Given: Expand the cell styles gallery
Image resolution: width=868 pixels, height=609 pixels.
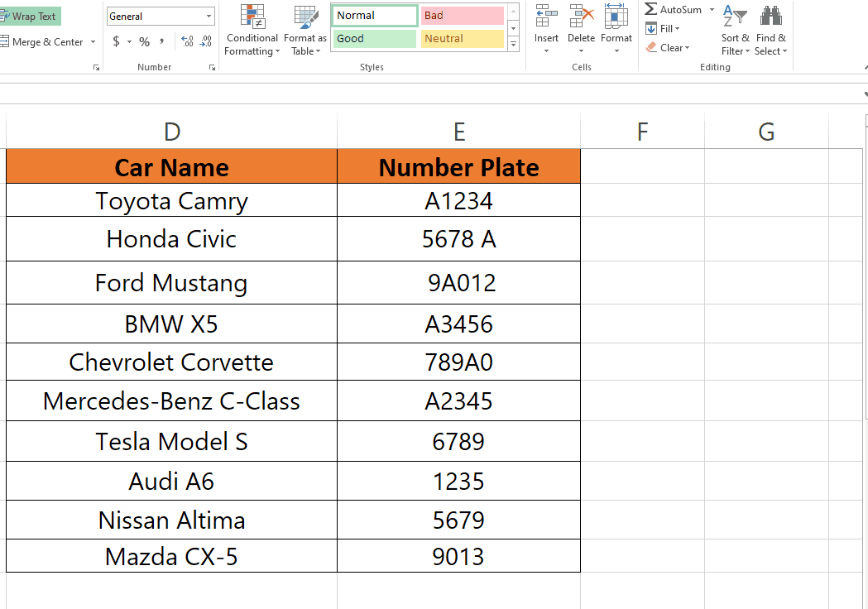Looking at the screenshot, I should click(x=513, y=45).
